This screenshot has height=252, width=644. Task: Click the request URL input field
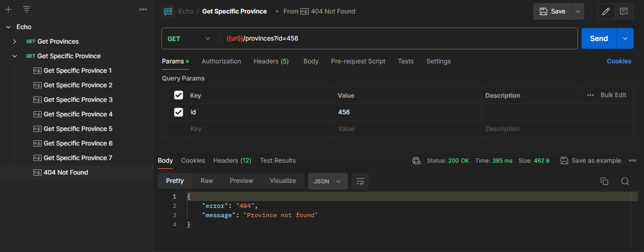tap(396, 38)
